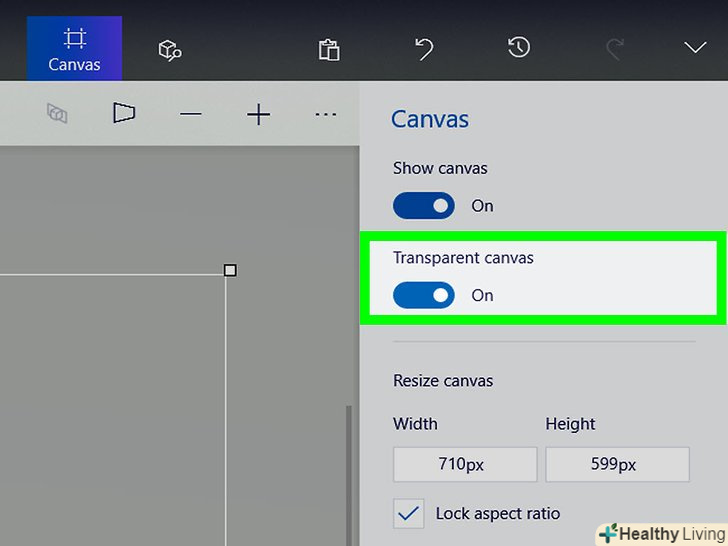Screen dimensions: 728x546
Task: Open the 3D library icon
Action: (x=170, y=49)
